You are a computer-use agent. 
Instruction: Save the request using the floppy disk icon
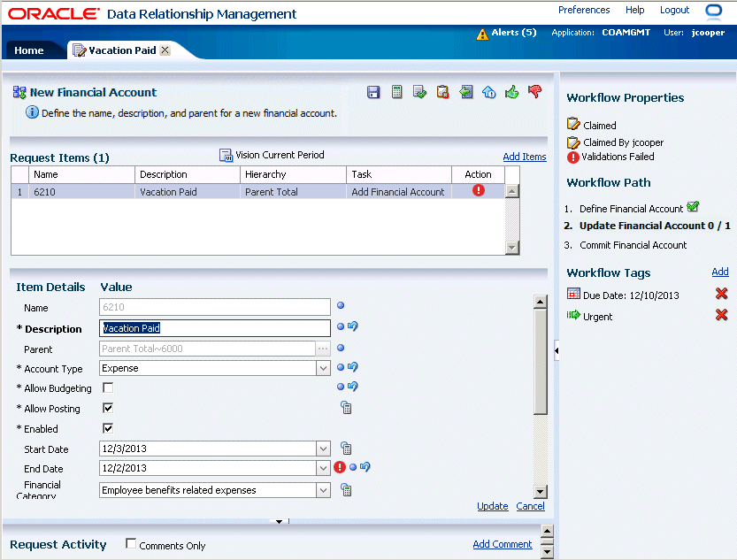pyautogui.click(x=373, y=92)
